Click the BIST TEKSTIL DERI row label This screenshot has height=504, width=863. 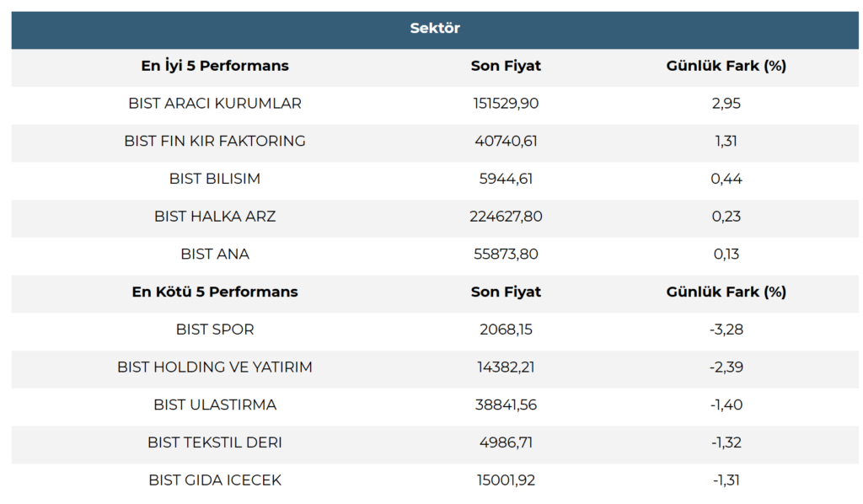coord(215,442)
